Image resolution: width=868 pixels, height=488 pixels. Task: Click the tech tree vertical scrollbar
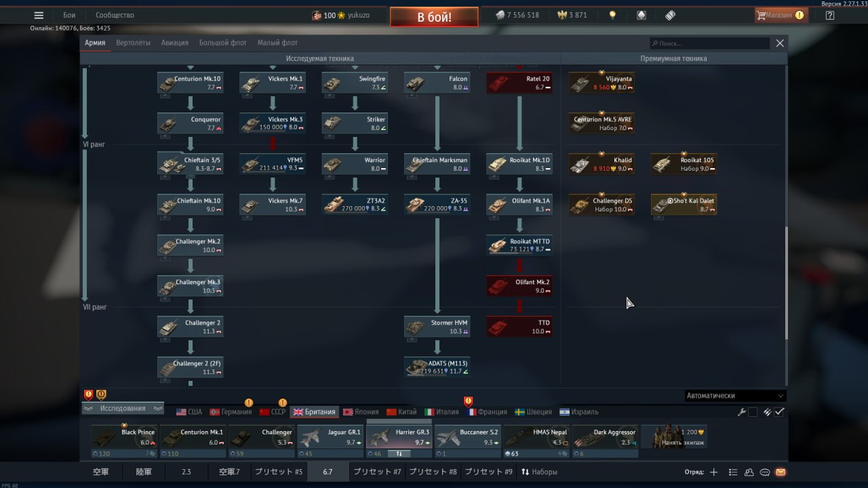pyautogui.click(x=787, y=283)
